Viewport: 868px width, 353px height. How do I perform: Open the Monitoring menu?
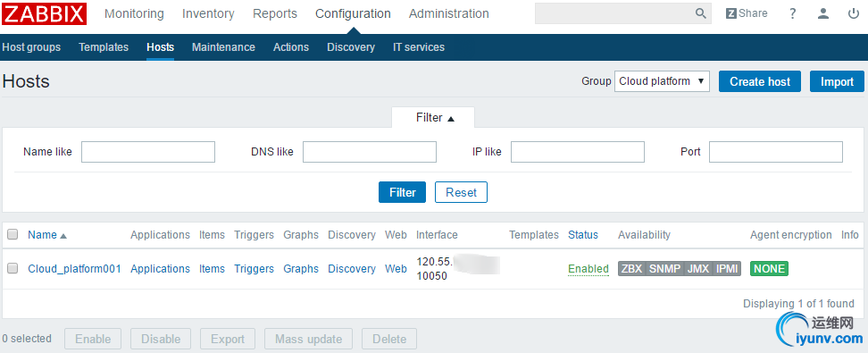(x=134, y=13)
